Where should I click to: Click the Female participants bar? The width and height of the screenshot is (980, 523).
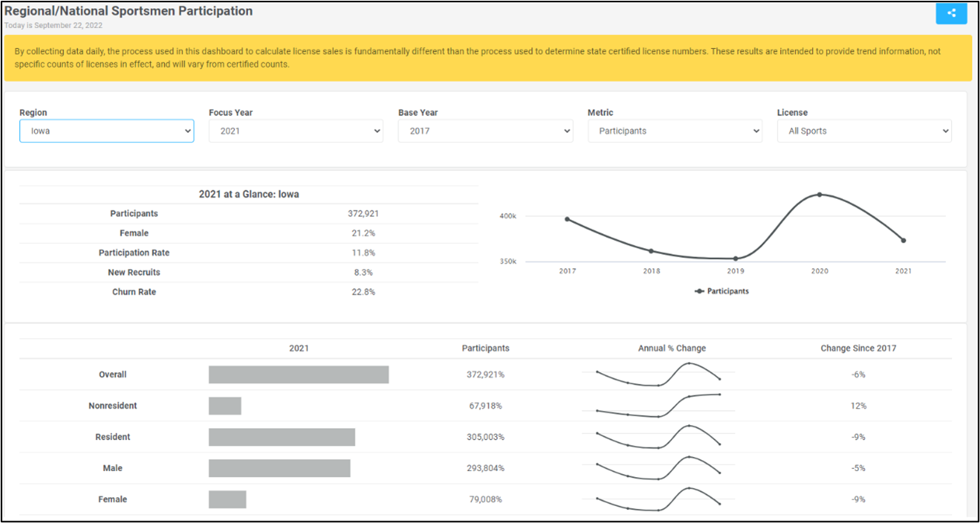227,499
